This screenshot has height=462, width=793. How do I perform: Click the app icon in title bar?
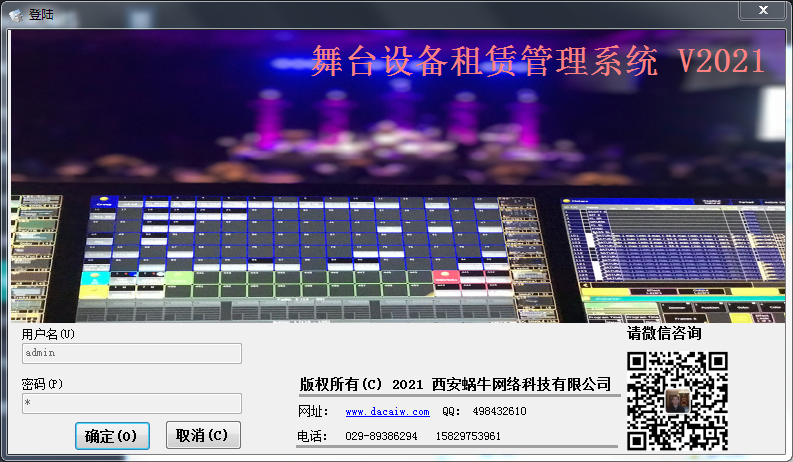15,13
